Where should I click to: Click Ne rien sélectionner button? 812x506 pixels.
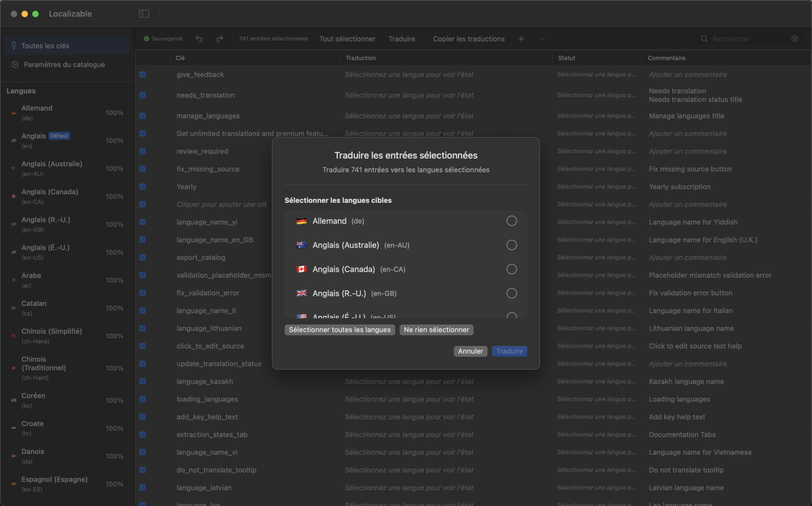(x=437, y=330)
